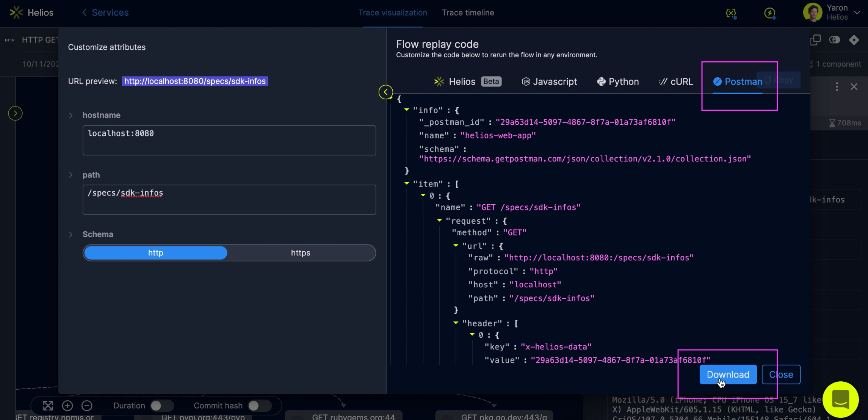Open the Trace timeline tab
Image resolution: width=868 pixels, height=420 pixels.
pyautogui.click(x=468, y=13)
